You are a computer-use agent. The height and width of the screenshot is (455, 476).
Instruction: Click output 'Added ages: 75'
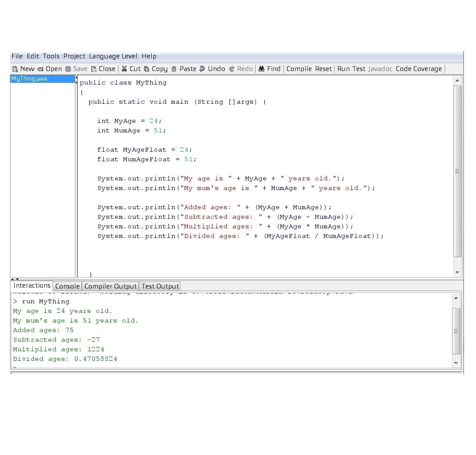[x=43, y=330]
